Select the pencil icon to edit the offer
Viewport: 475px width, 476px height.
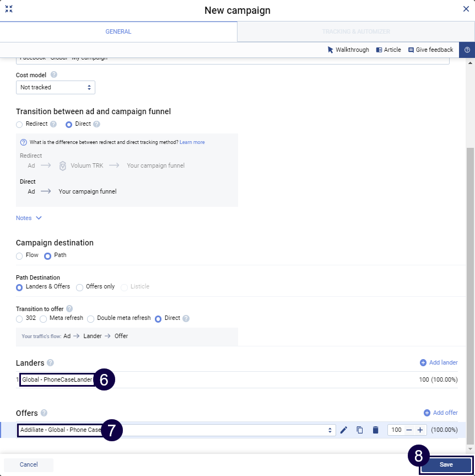[x=344, y=430]
